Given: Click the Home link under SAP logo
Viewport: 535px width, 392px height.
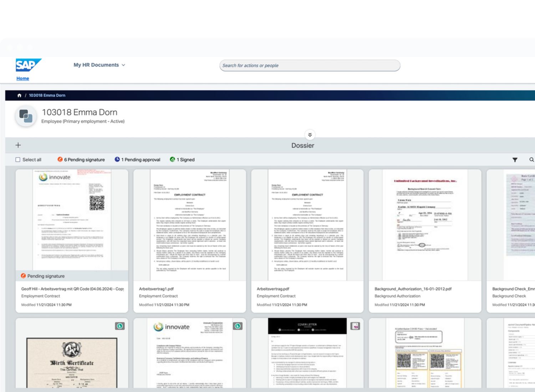Looking at the screenshot, I should point(22,78).
